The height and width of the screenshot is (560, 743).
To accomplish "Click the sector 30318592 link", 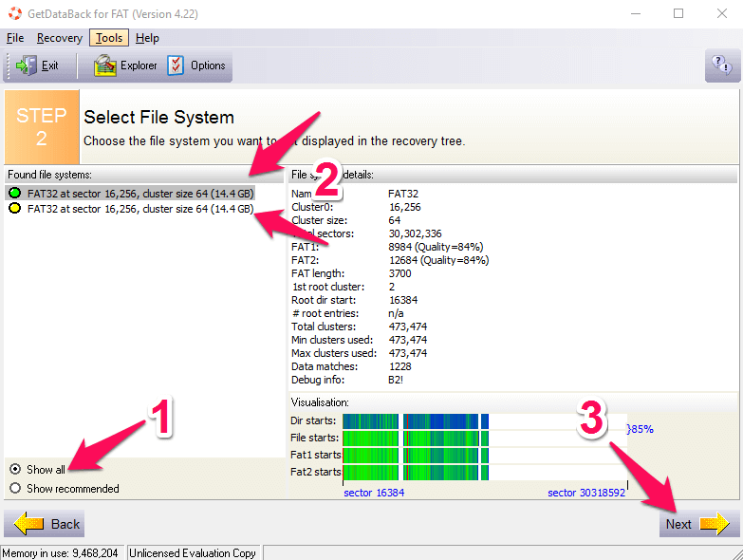I will 586,493.
